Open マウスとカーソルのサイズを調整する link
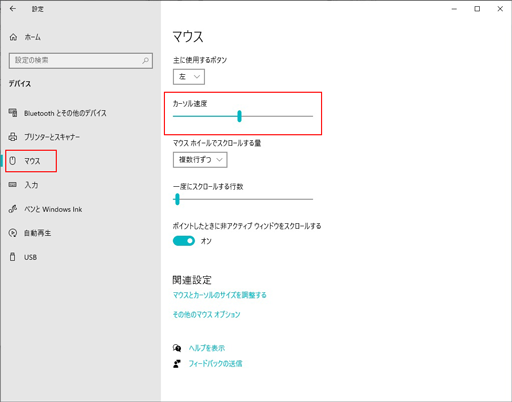 coord(219,295)
